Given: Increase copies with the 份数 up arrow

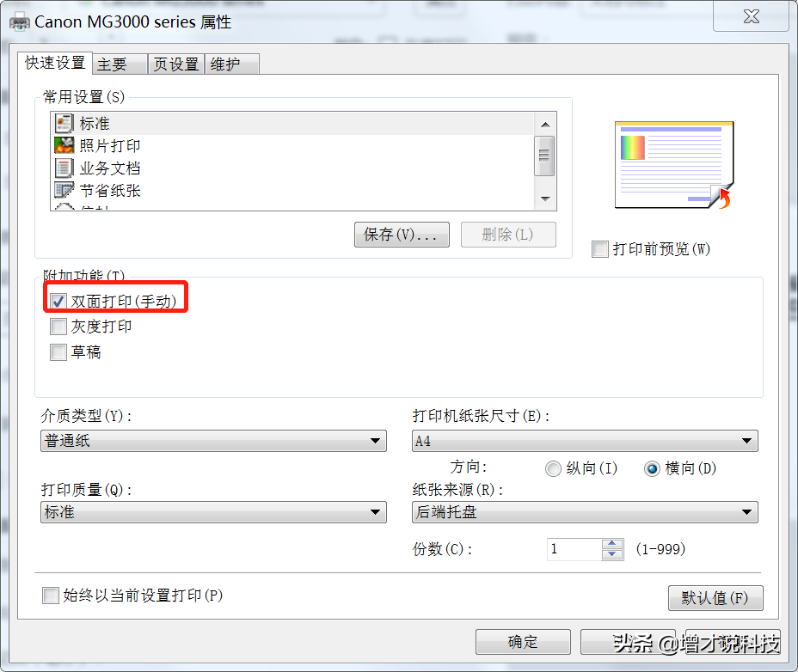Looking at the screenshot, I should tap(612, 544).
